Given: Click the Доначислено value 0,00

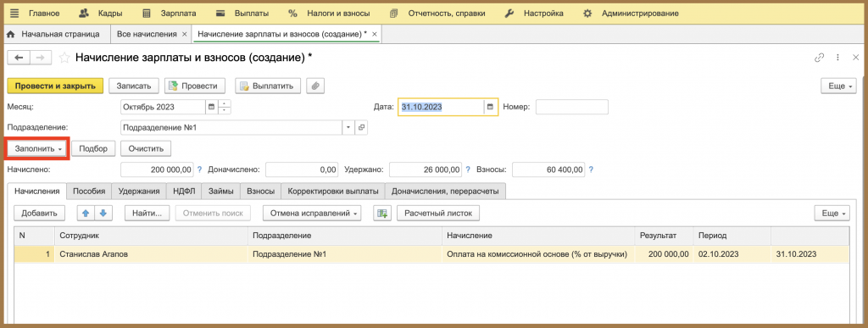Looking at the screenshot, I should point(302,170).
